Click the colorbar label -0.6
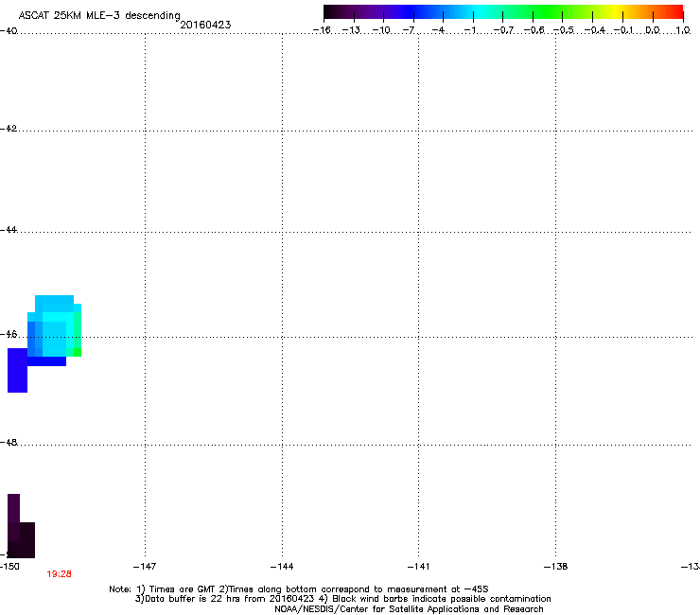Viewport: 700px width, 615px height. 534,30
